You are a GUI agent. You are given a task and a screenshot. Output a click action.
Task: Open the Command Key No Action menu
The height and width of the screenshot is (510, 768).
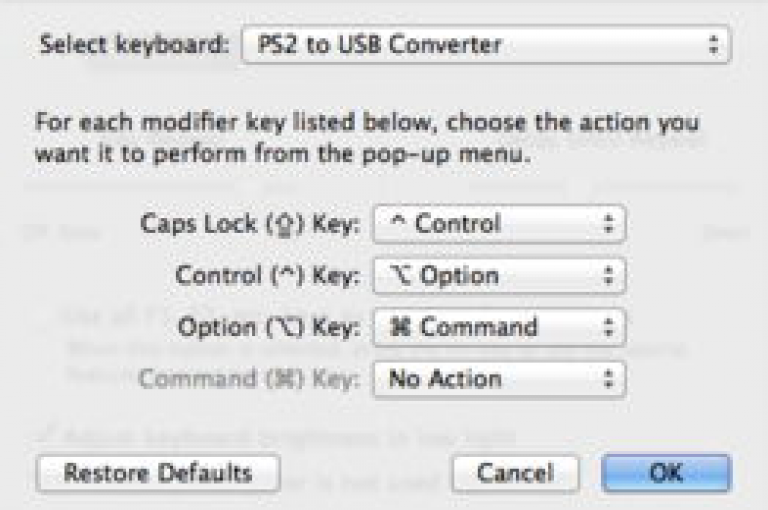(499, 379)
